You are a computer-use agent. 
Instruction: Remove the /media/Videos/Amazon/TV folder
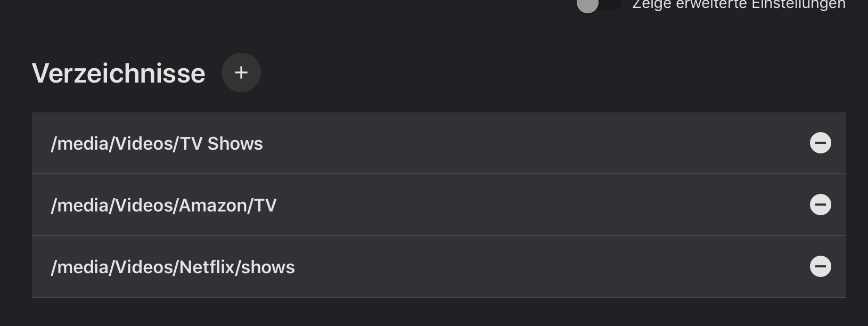click(x=821, y=205)
